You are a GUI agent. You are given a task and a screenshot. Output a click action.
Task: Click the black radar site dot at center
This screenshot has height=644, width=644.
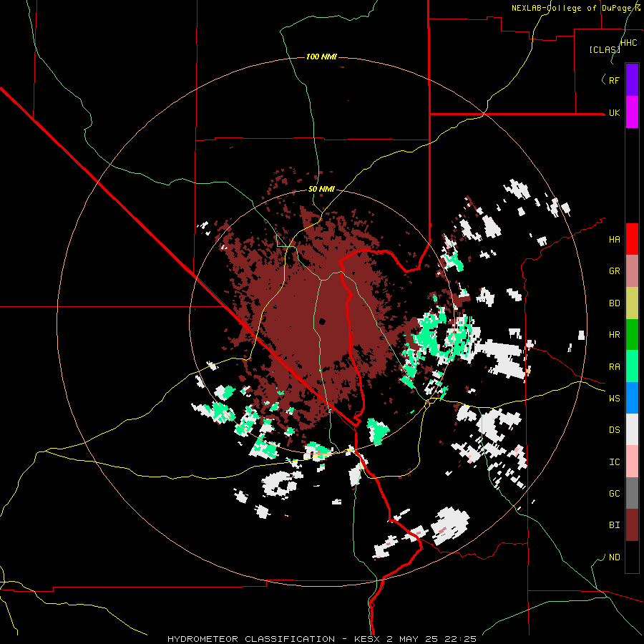[323, 321]
